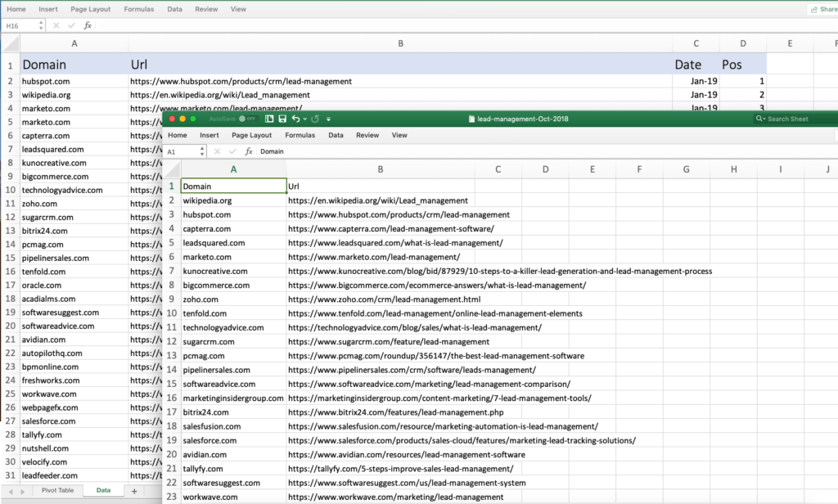This screenshot has width=838, height=504.
Task: Click the Domain cell A1 in front window
Action: 233,186
